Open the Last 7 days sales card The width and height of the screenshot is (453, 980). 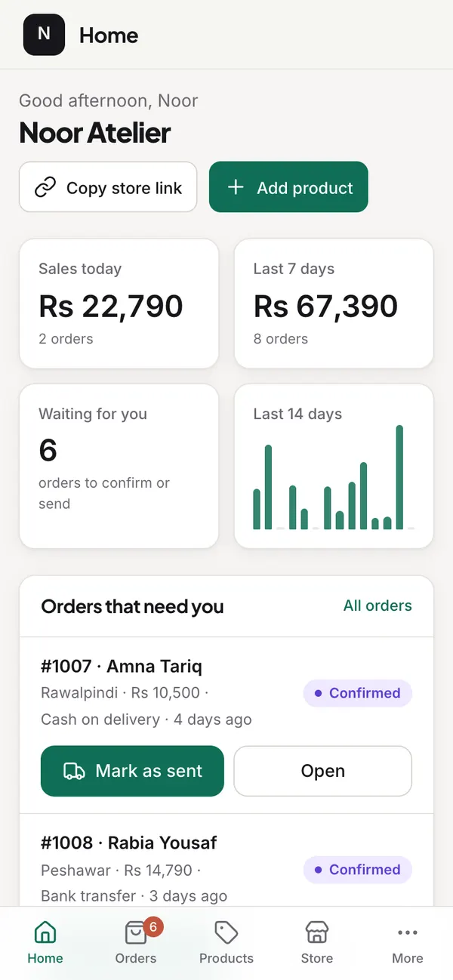[x=334, y=304]
